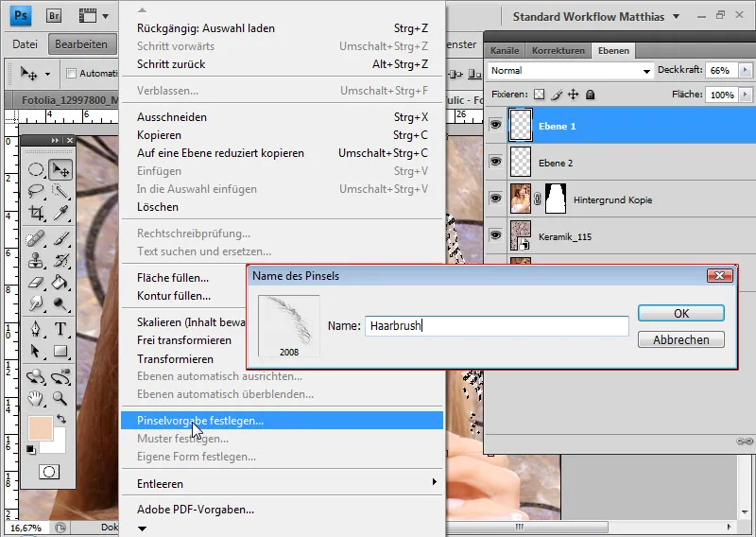Hide the Ebene 2 layer

click(x=495, y=162)
